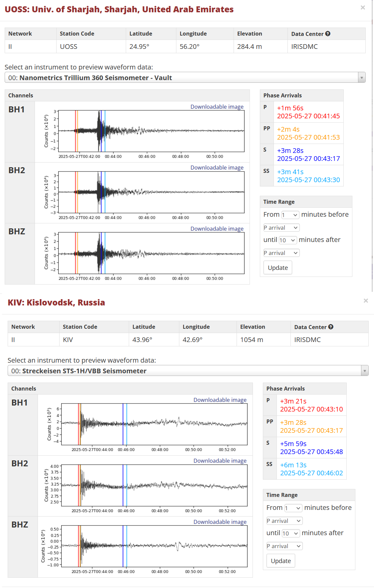
Task: Open the KIV instrument dropdown (Streckeisen STS-1H/VBB)
Action: point(188,371)
